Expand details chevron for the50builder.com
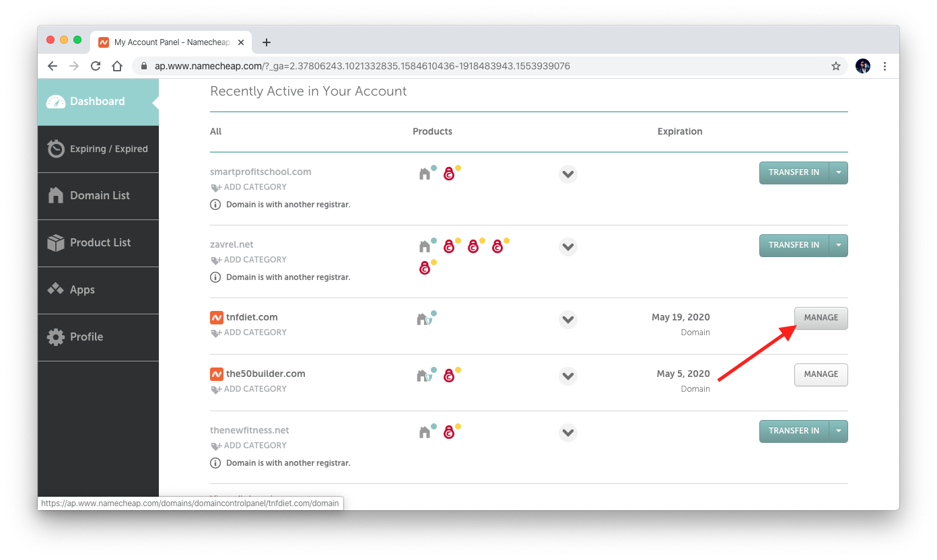Screen dimensions: 937x560 (x=568, y=376)
